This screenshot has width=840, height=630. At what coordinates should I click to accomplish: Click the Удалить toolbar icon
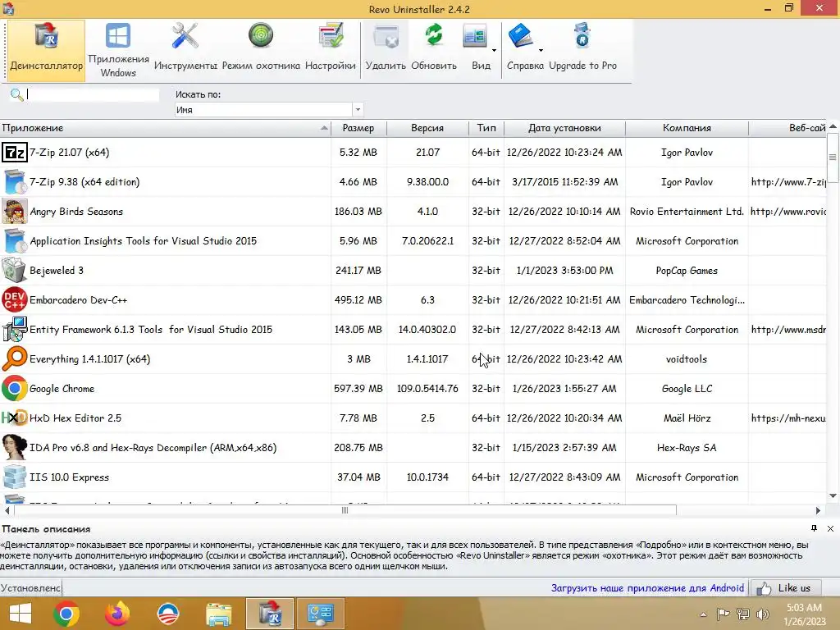click(x=386, y=38)
